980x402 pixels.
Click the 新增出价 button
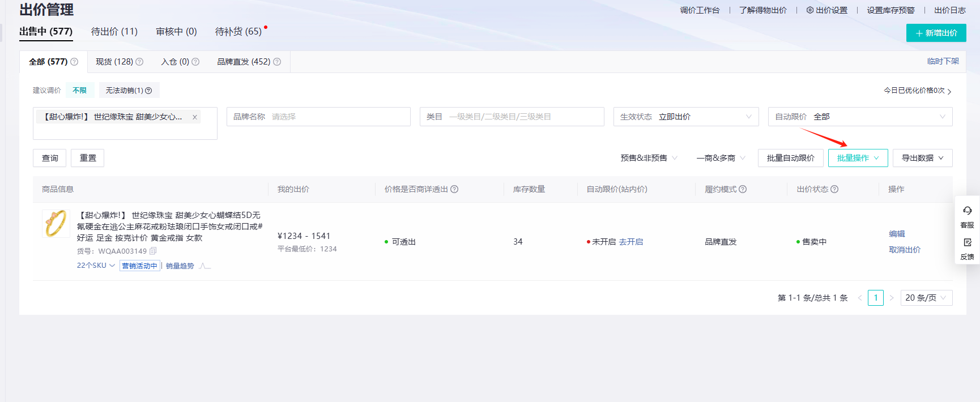(936, 33)
